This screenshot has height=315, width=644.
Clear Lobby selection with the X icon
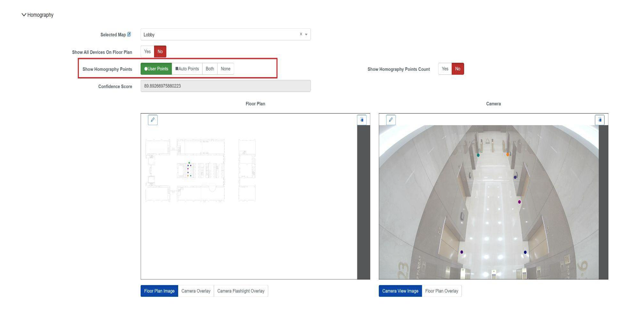301,34
